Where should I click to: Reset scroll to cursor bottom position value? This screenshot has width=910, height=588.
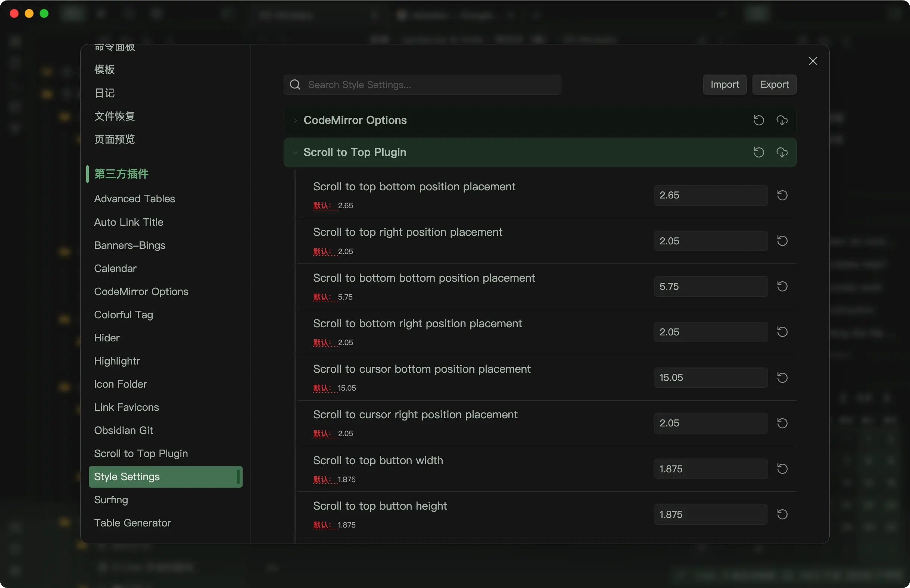[x=782, y=378]
